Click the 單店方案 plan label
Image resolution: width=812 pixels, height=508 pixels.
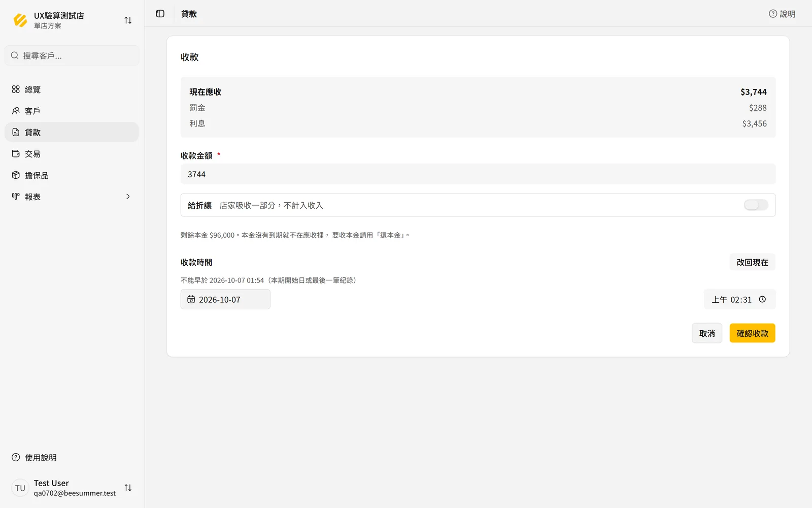tap(47, 25)
